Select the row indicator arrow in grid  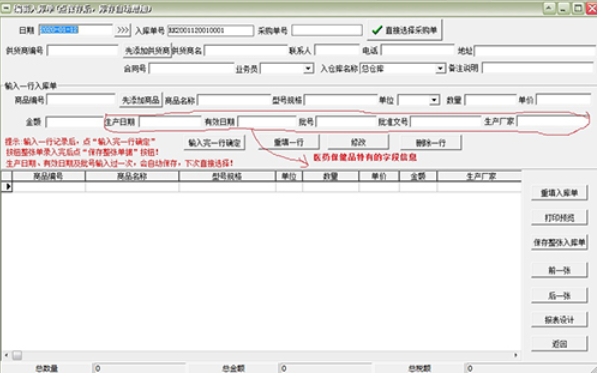pyautogui.click(x=7, y=187)
